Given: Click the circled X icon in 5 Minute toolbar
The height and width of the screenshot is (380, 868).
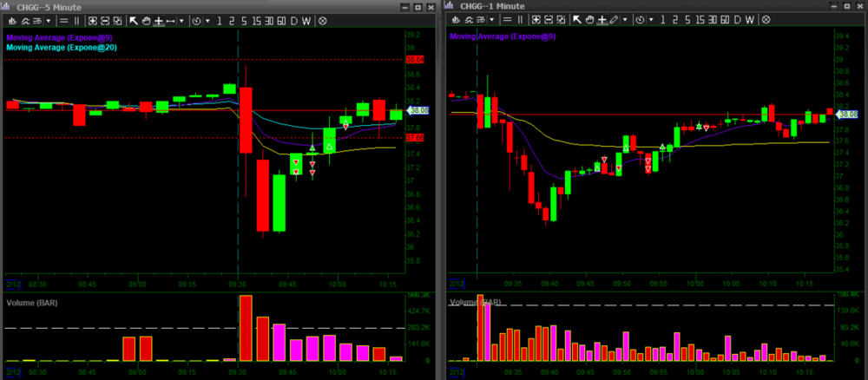Looking at the screenshot, I should coord(323,20).
